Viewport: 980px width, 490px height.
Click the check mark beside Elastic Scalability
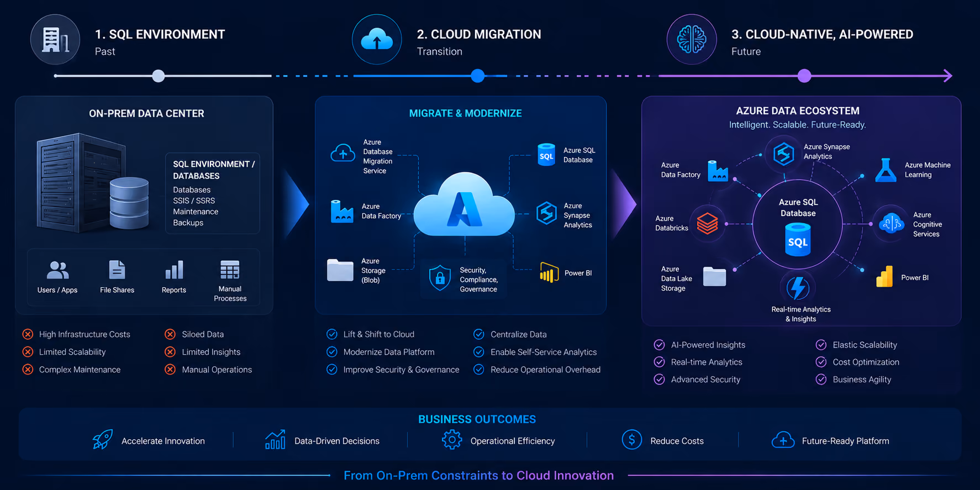coord(821,345)
